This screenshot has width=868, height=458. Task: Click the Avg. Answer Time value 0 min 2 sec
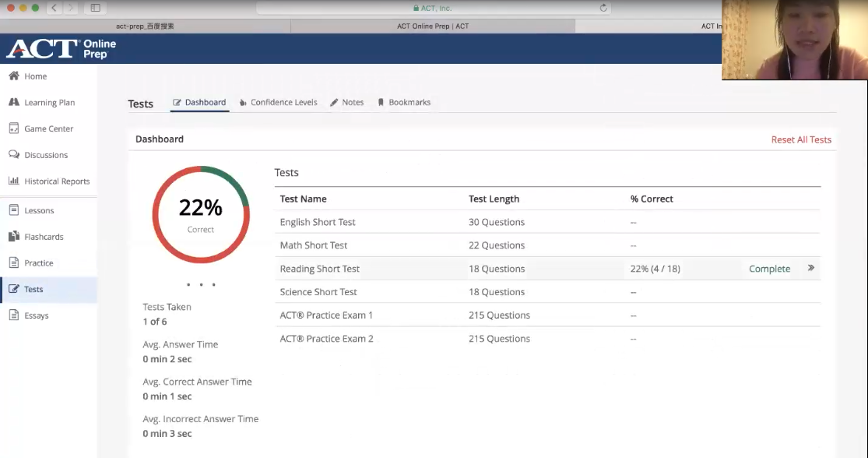point(167,359)
